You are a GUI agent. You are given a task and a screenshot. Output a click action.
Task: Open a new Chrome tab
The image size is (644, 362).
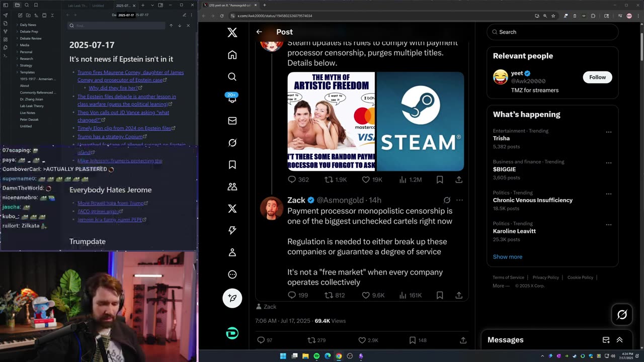pyautogui.click(x=265, y=5)
